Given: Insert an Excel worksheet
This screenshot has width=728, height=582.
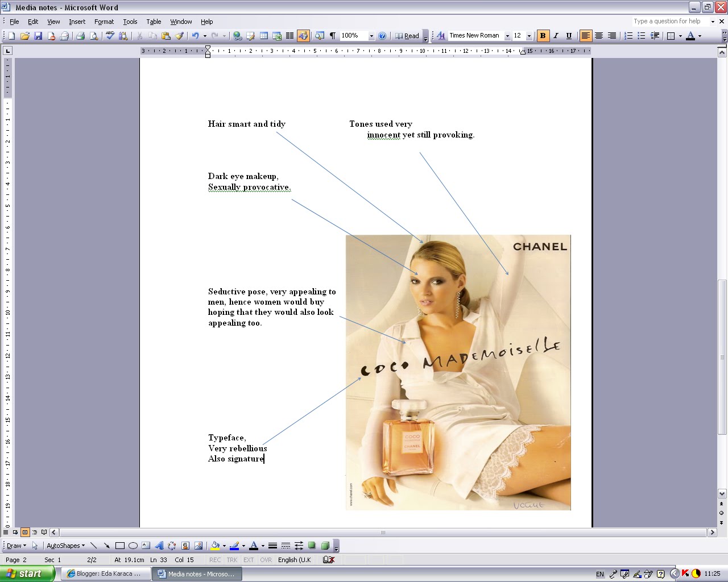Looking at the screenshot, I should pos(277,36).
